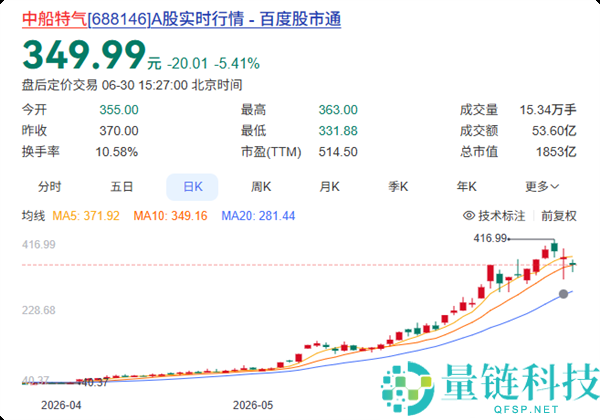Click the change percent -5.41%
The height and width of the screenshot is (420, 600).
click(x=237, y=63)
